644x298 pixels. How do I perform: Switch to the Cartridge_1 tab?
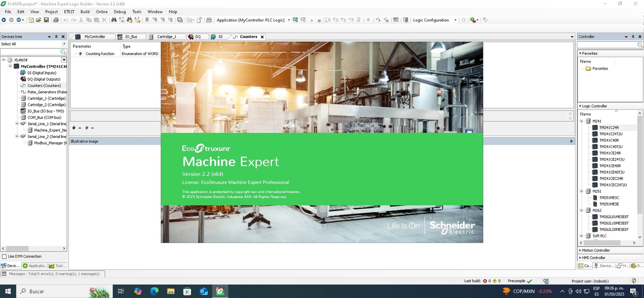tap(166, 37)
